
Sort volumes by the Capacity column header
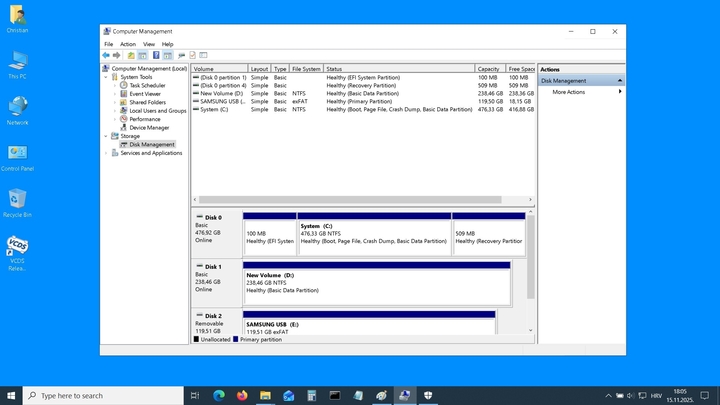click(488, 69)
